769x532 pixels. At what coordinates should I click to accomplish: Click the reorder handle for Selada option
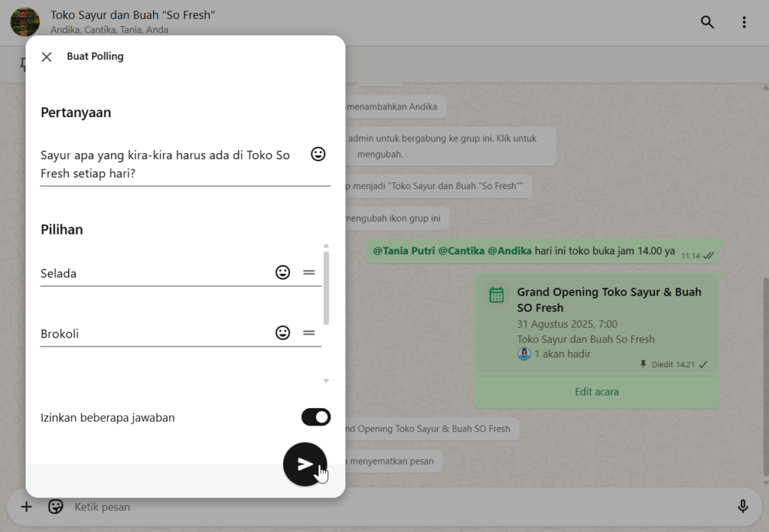click(309, 273)
